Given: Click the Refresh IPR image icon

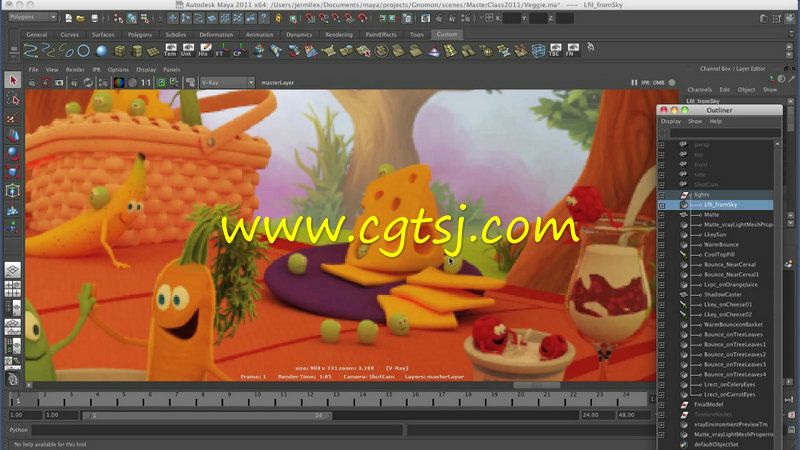Looking at the screenshot, I should (88, 83).
